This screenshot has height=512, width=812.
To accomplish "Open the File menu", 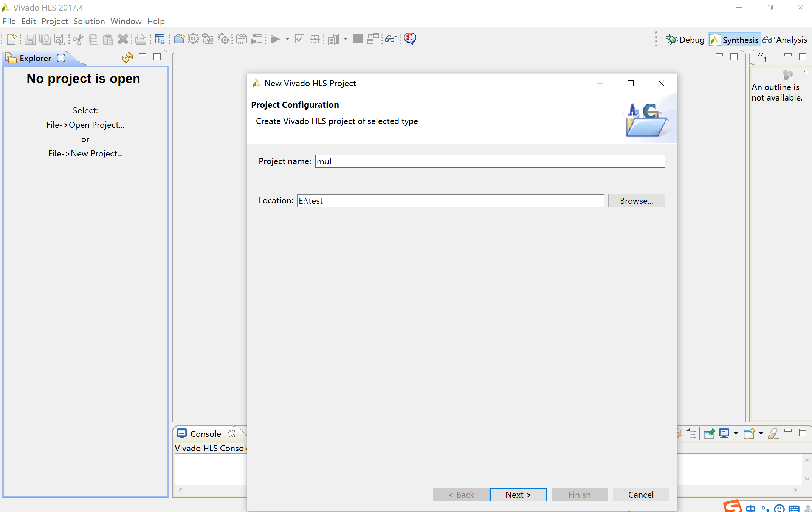I will [9, 21].
